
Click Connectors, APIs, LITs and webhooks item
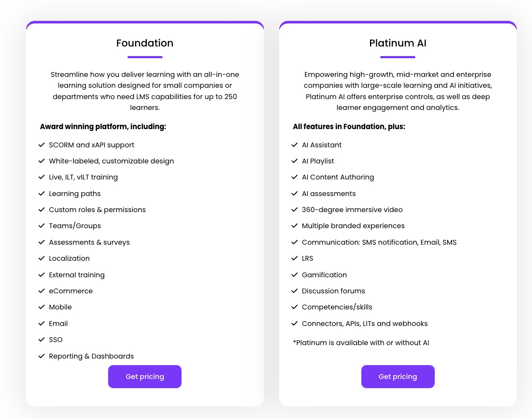coord(365,323)
